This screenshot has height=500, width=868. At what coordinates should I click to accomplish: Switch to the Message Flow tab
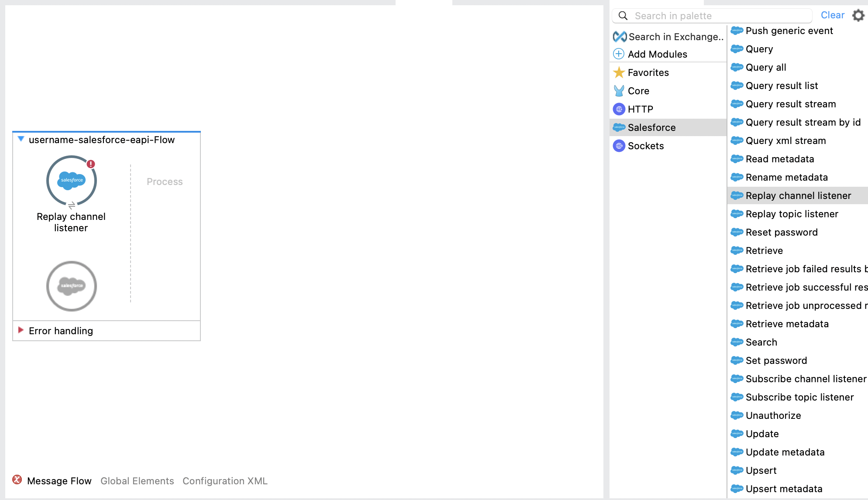point(59,481)
